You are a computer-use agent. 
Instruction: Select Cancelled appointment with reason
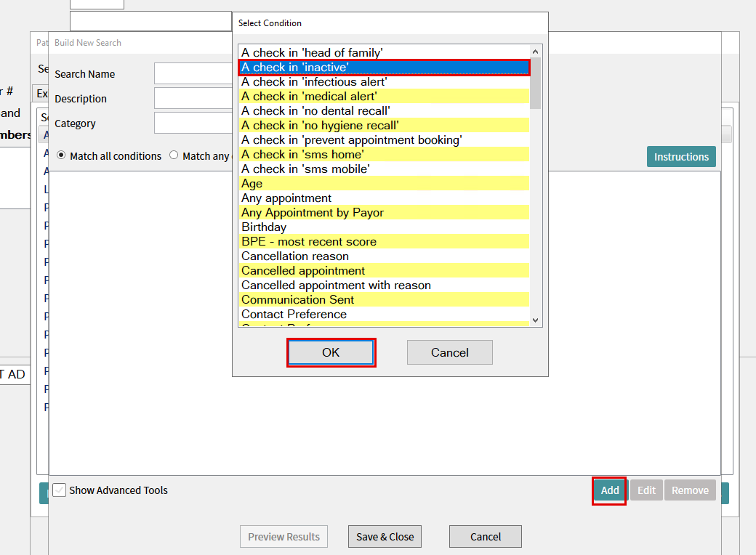[x=385, y=285]
